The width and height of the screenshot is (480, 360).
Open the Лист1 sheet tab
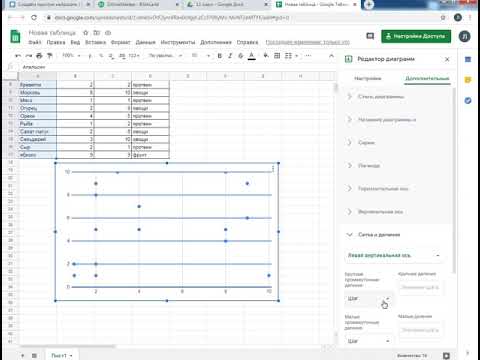[x=62, y=356]
